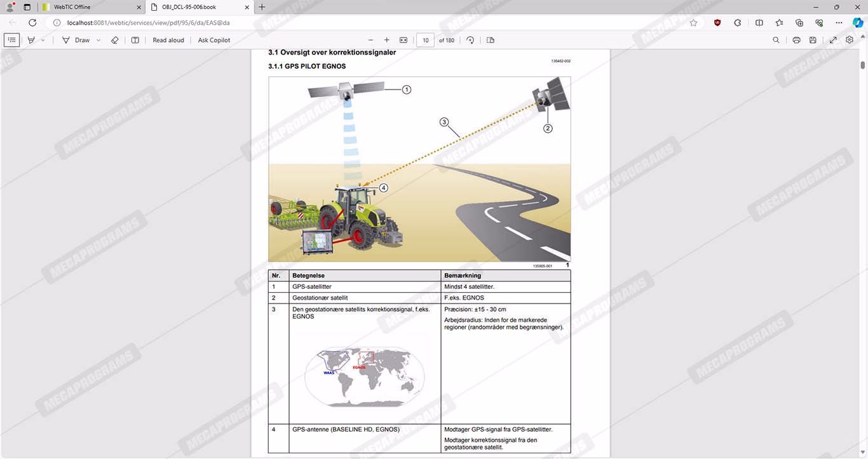Open Edge Settings and more menu
This screenshot has height=459, width=868.
839,22
